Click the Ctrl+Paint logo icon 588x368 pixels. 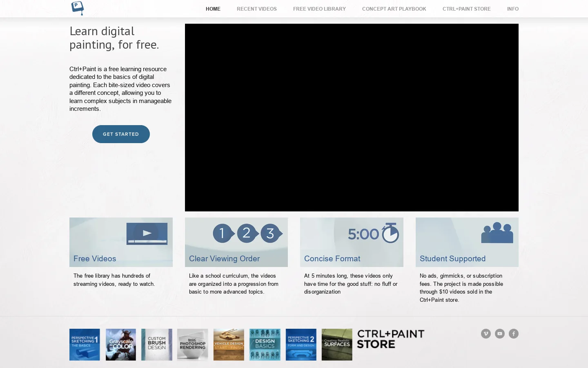coord(78,8)
